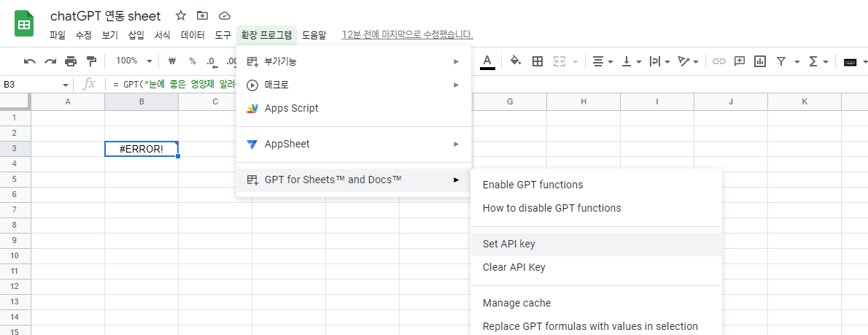Expand the 매크로 submenu
Image resolution: width=868 pixels, height=335 pixels.
(x=353, y=85)
